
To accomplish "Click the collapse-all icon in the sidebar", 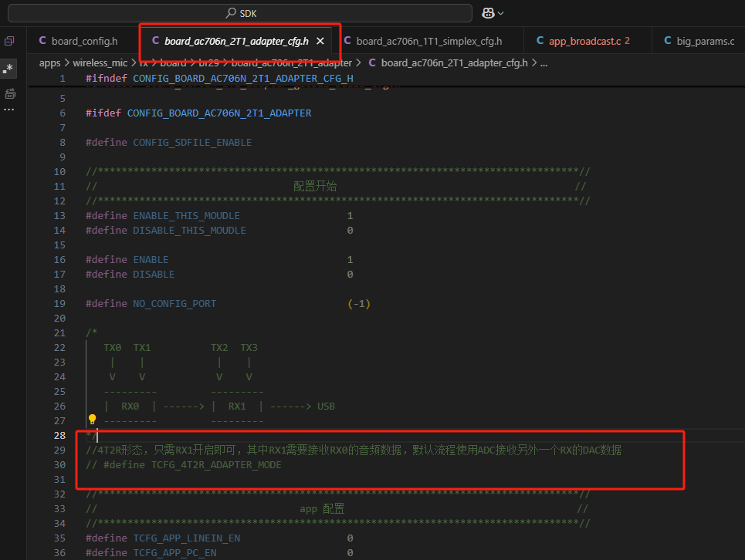I will pyautogui.click(x=9, y=42).
